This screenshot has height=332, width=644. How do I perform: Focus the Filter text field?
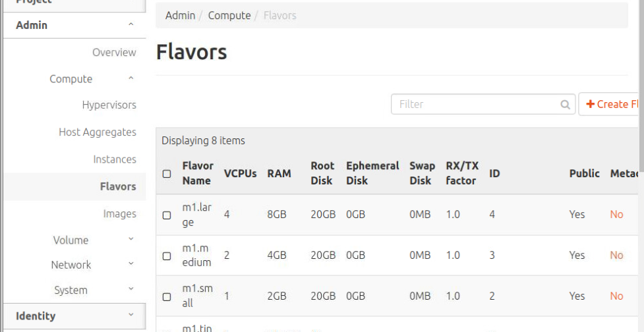476,104
